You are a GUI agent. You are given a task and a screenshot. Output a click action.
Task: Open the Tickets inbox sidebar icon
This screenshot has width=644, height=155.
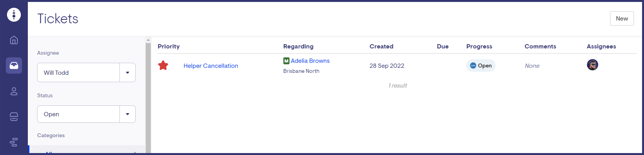(14, 65)
